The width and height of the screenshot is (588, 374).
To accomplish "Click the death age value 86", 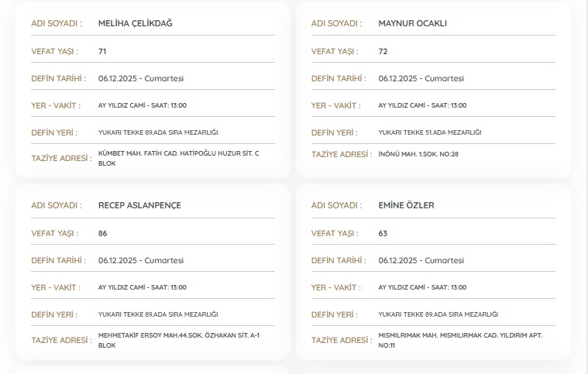I will point(102,233).
